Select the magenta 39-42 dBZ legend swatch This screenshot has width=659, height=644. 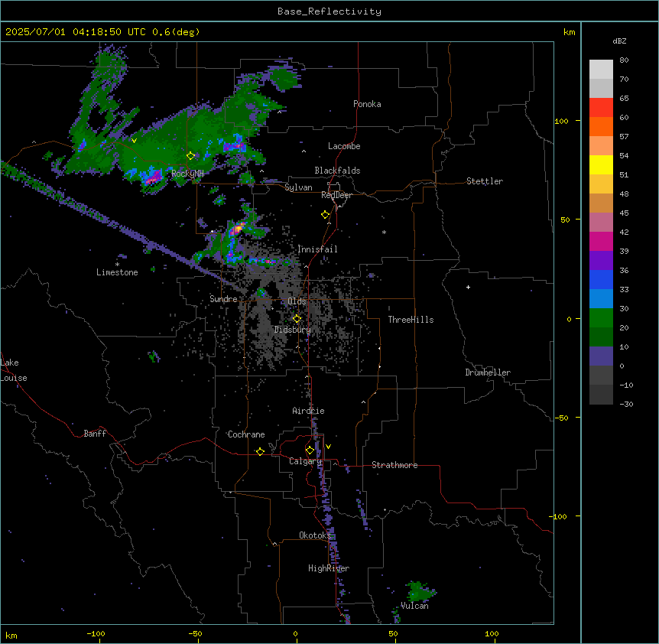point(601,241)
